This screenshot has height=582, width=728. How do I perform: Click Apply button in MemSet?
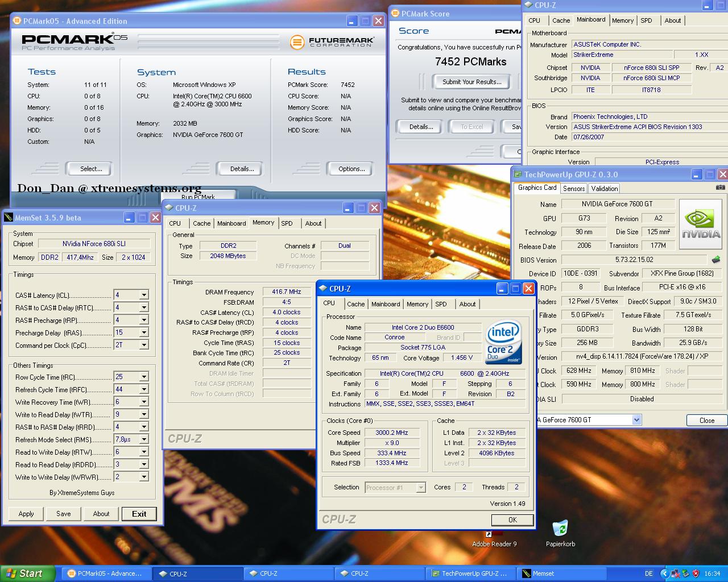tap(26, 514)
